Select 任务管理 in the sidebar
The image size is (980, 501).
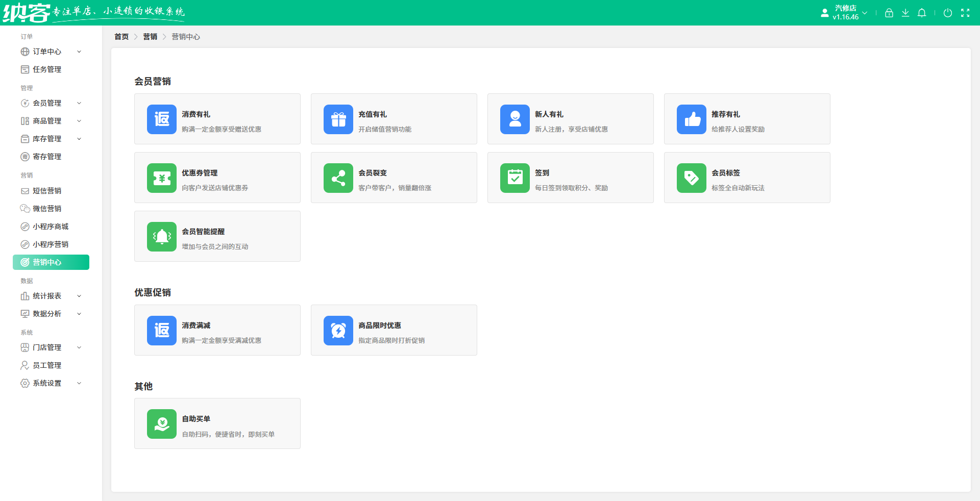(x=51, y=69)
